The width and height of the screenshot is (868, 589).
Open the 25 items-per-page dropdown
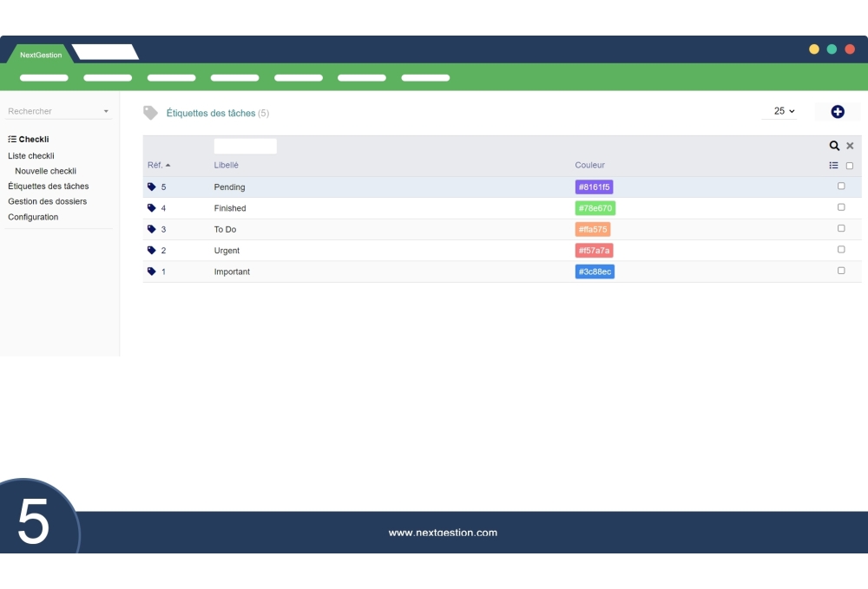779,111
